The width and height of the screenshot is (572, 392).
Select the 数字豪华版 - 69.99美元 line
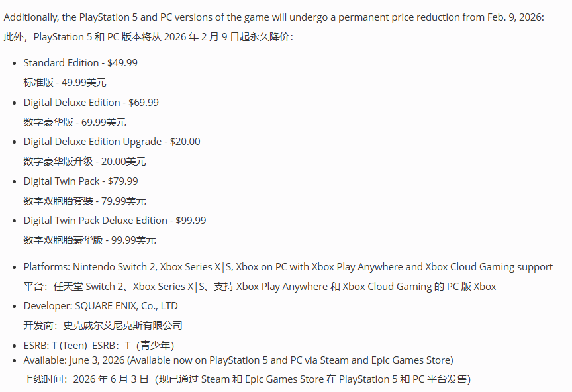coord(75,122)
